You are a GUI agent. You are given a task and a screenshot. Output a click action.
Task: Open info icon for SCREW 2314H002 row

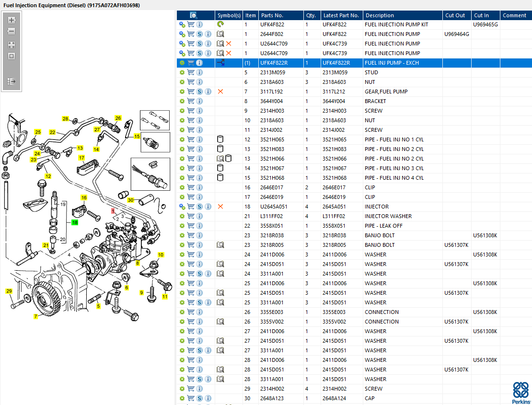(x=199, y=389)
